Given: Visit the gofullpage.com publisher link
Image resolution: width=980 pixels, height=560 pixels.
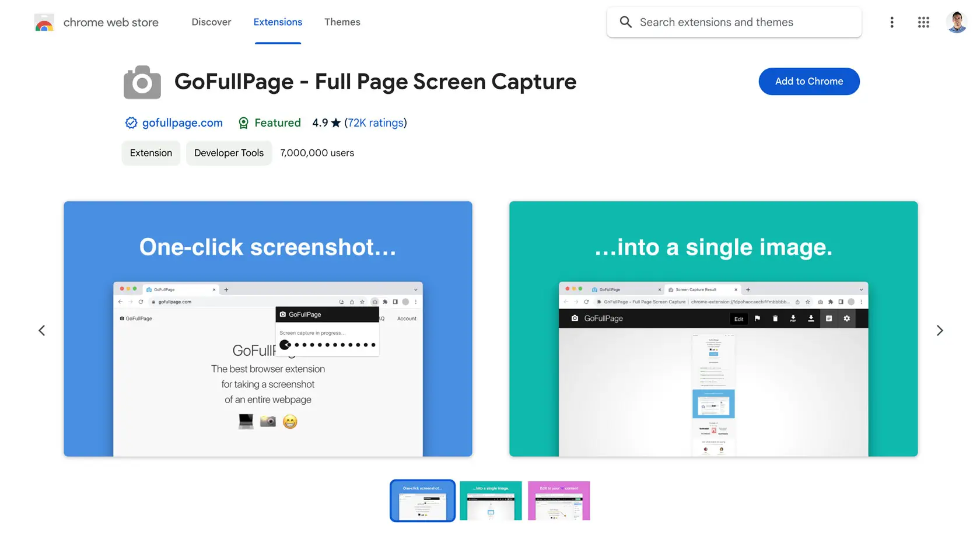Looking at the screenshot, I should pyautogui.click(x=183, y=123).
